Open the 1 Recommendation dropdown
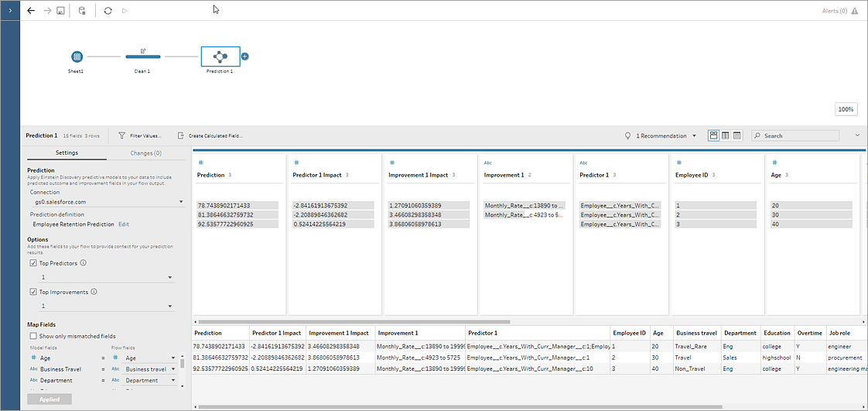 (661, 135)
